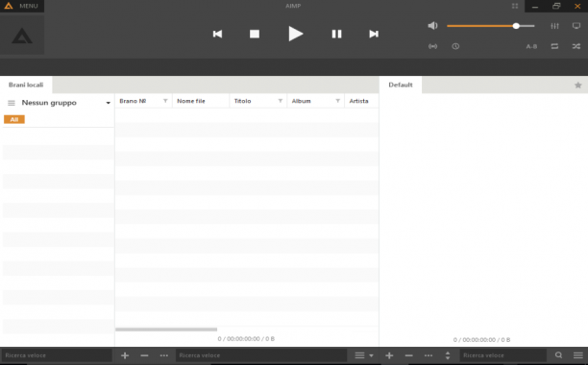This screenshot has height=365, width=588.
Task: Toggle the repeat playback mode
Action: tap(554, 46)
